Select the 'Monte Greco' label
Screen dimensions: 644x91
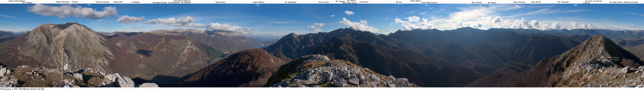[x=220, y=2]
